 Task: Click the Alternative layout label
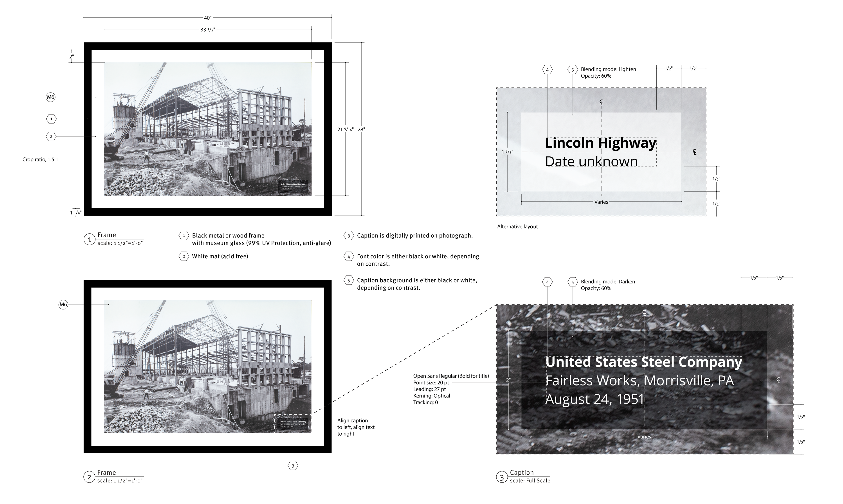[x=517, y=227]
